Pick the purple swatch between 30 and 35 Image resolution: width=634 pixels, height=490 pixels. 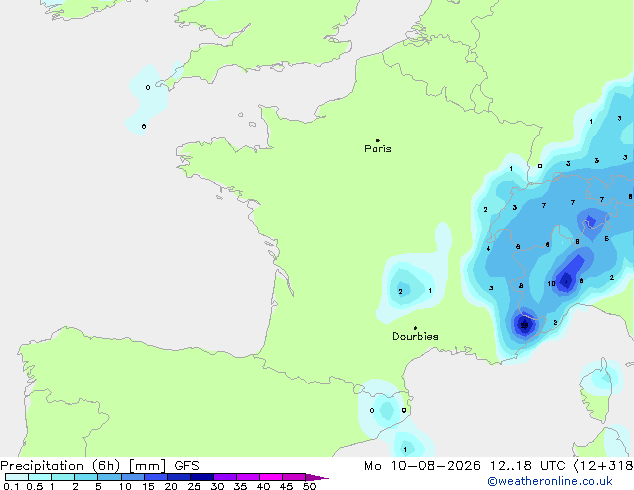[x=225, y=477]
